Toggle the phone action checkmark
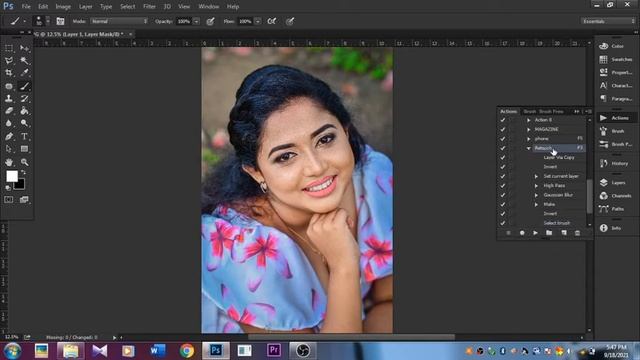640x360 pixels. (x=503, y=139)
